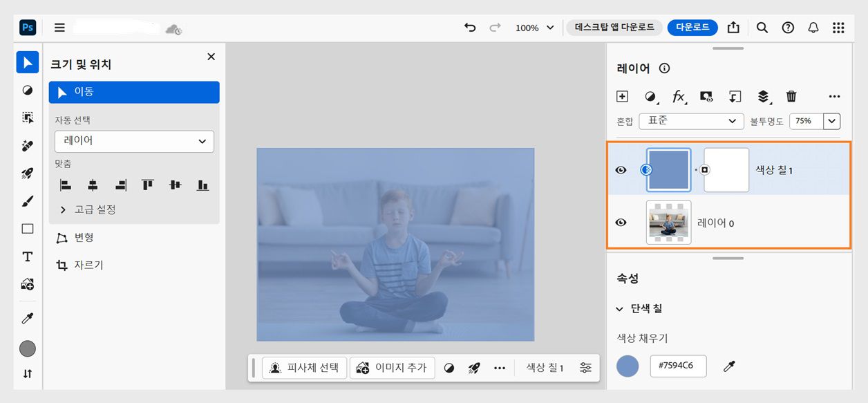This screenshot has height=403, width=868.
Task: Create a new layer with the plus icon
Action: click(621, 97)
